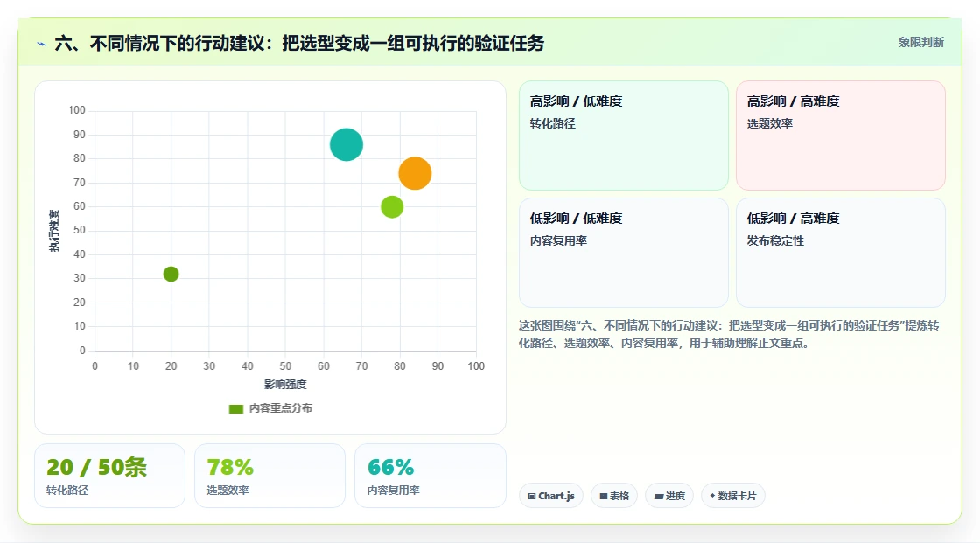This screenshot has width=980, height=543.
Task: Click the 选题效率 text in the pink card
Action: click(x=769, y=123)
